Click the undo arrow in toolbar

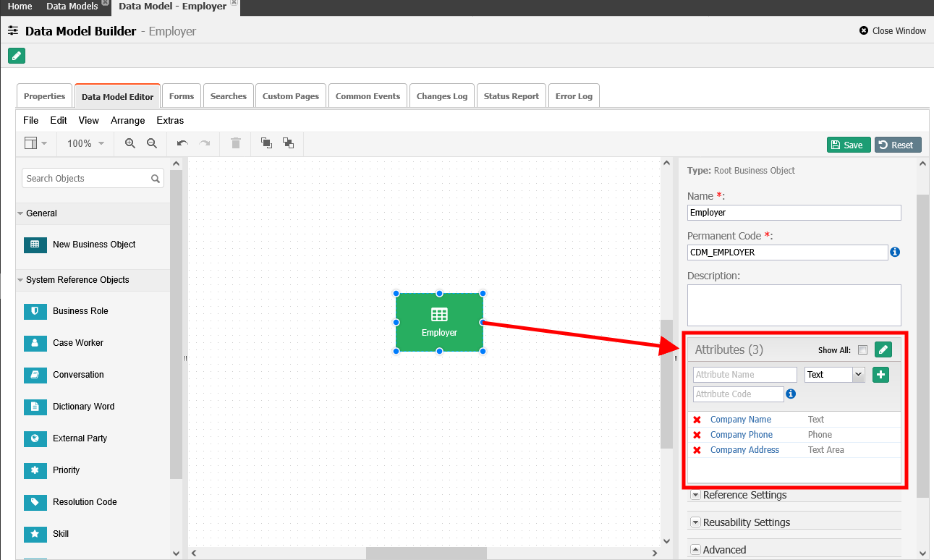(182, 143)
